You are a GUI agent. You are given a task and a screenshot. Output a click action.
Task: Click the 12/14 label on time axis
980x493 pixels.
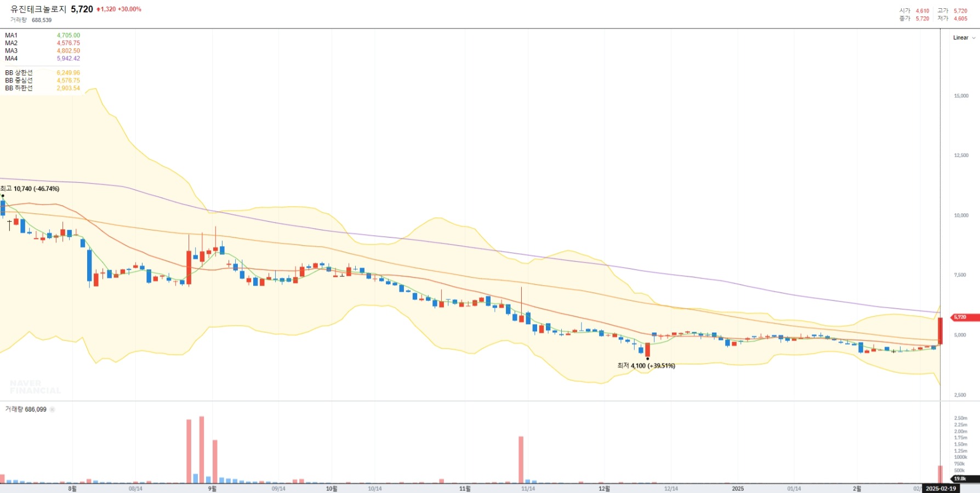(x=671, y=489)
